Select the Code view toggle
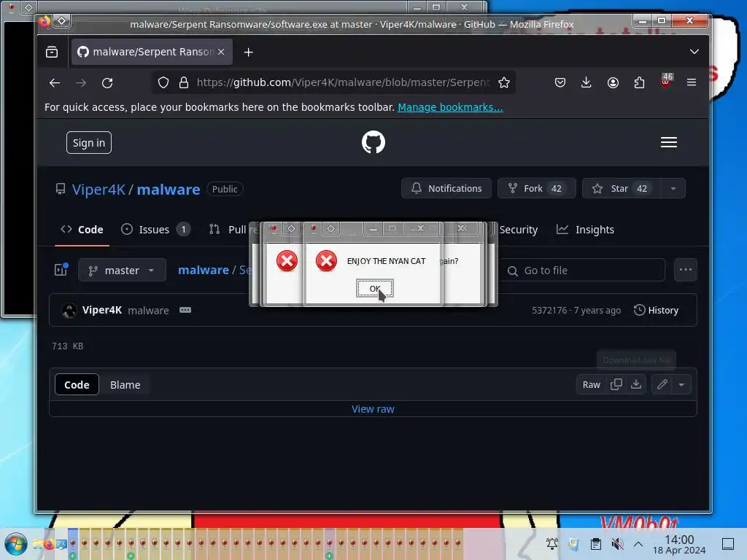The height and width of the screenshot is (560, 747). point(77,385)
